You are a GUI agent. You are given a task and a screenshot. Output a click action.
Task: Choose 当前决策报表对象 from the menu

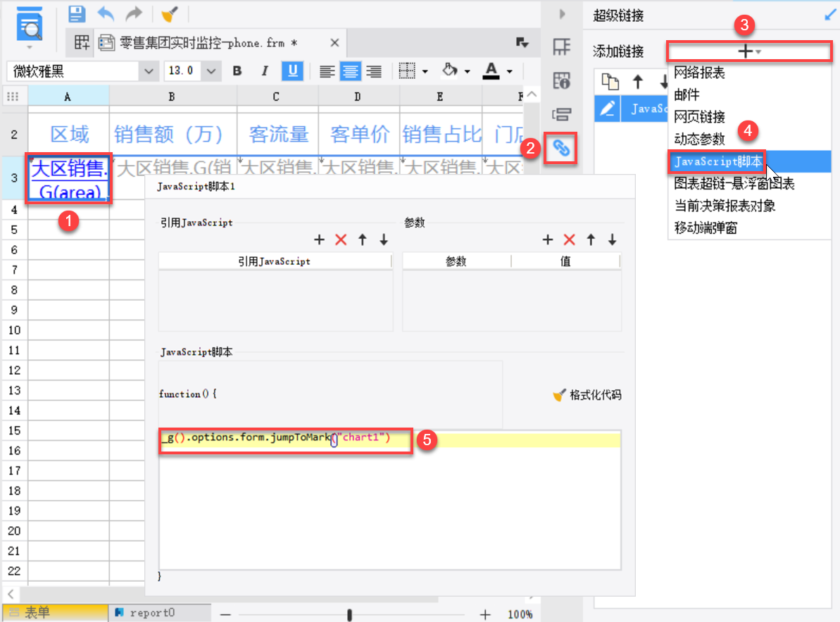click(725, 206)
